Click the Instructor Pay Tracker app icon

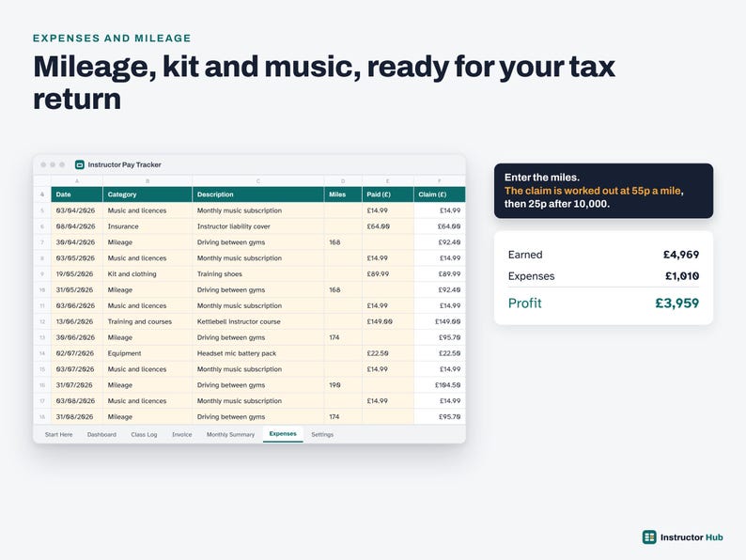pos(80,164)
